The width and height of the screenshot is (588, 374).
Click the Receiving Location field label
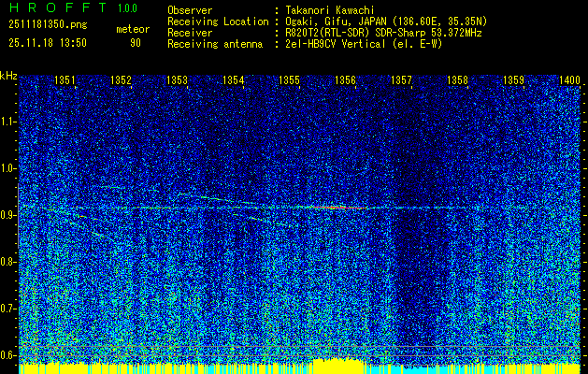(218, 22)
